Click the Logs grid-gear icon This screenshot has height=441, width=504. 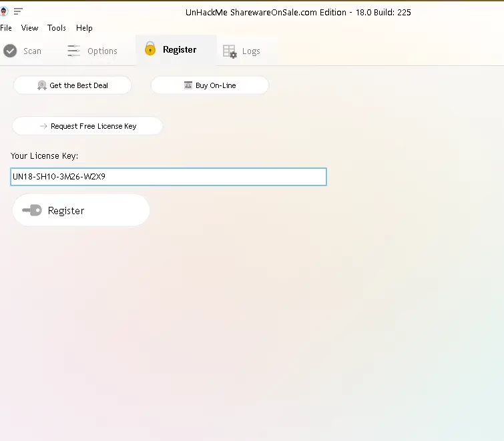coord(230,51)
